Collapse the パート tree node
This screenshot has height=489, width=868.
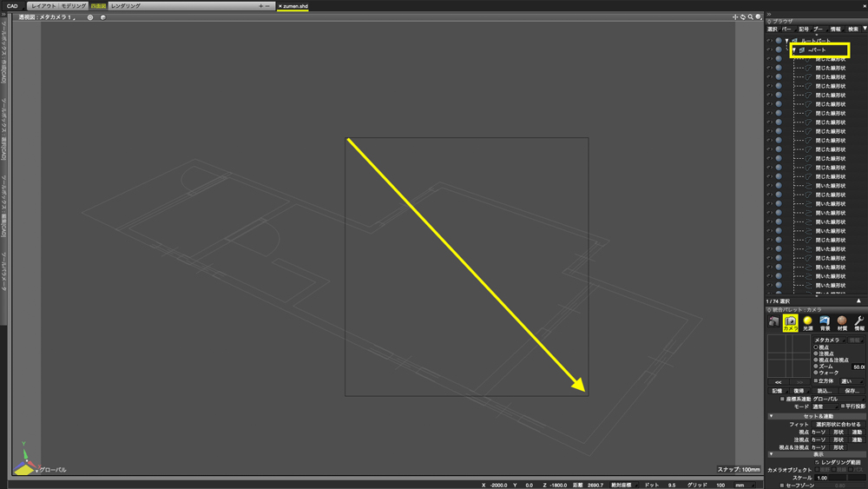pyautogui.click(x=794, y=50)
